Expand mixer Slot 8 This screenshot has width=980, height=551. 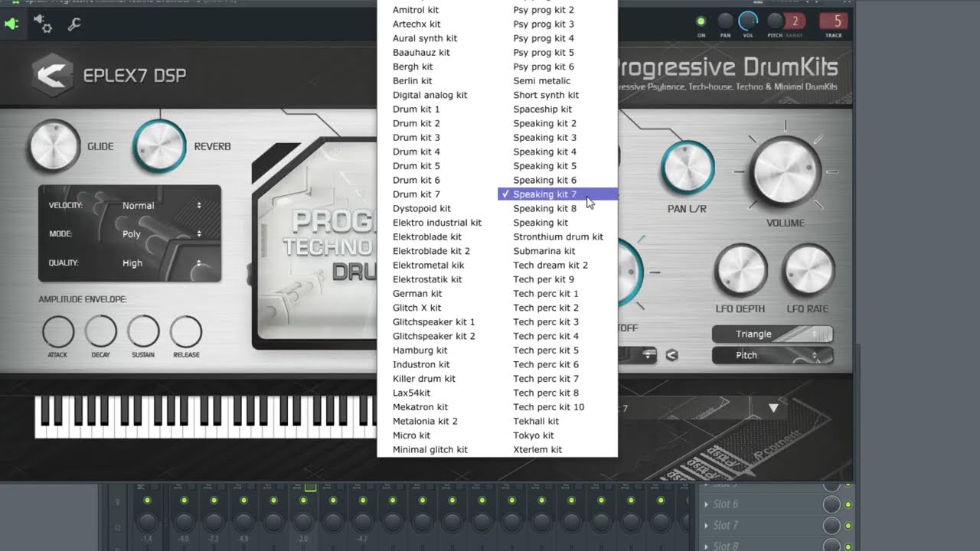(707, 546)
